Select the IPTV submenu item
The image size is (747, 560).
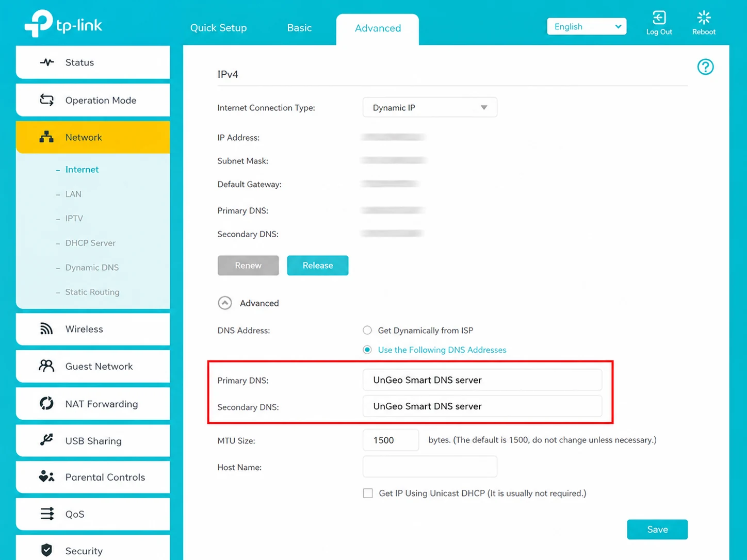[74, 219]
